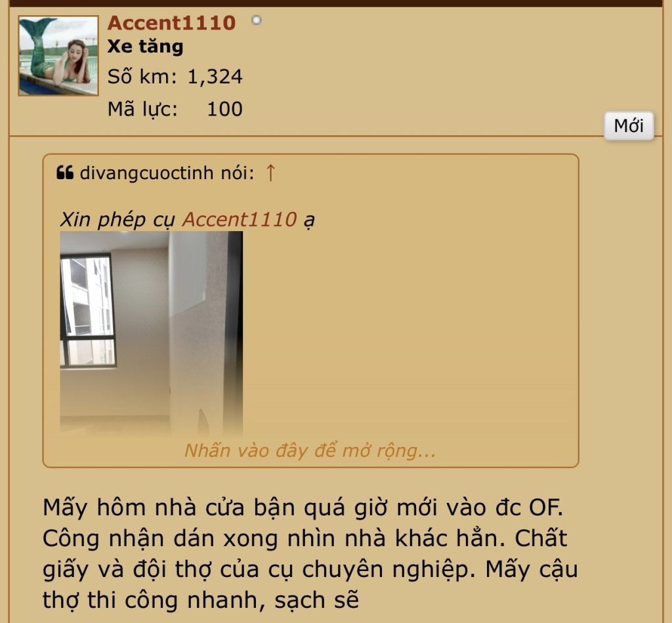Click the "Mới" new post badge
The height and width of the screenshot is (623, 672).
click(x=629, y=125)
